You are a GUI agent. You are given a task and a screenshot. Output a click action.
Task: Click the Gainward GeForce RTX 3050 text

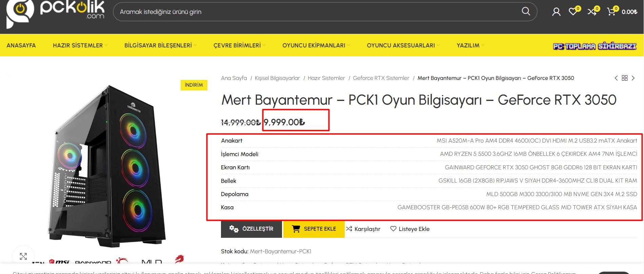click(x=541, y=167)
